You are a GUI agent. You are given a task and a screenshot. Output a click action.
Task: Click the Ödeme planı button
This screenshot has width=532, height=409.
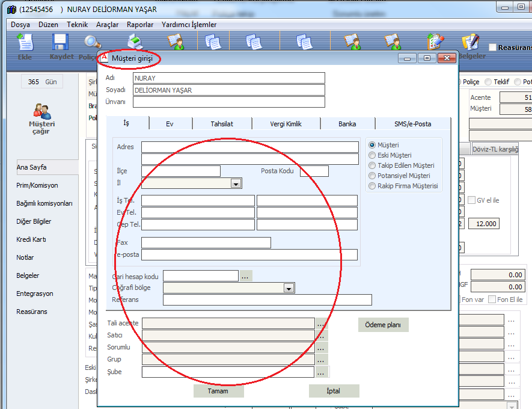pyautogui.click(x=384, y=325)
